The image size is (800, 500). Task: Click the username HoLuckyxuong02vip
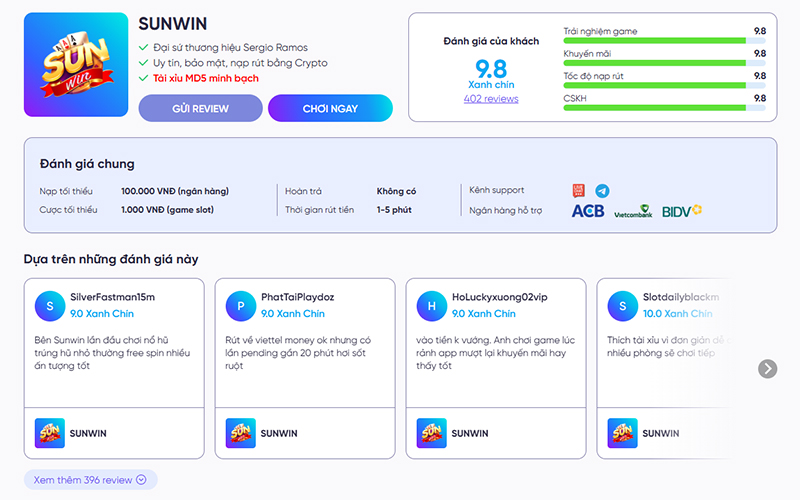(499, 297)
